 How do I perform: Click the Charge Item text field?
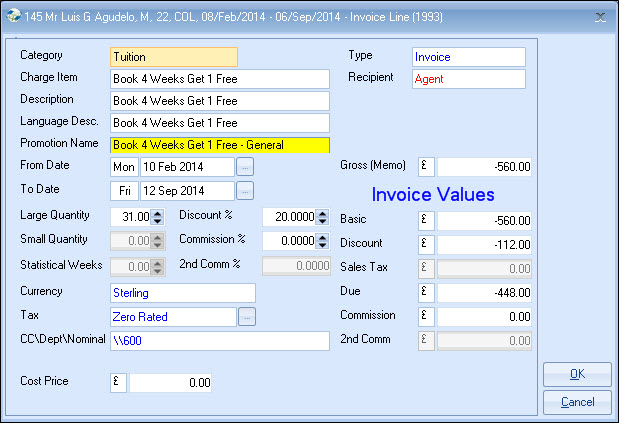[x=219, y=79]
